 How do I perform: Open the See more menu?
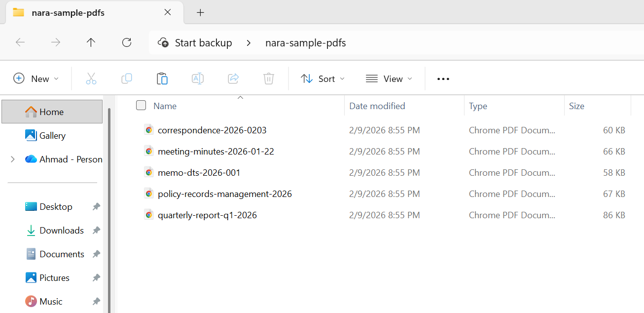(x=443, y=78)
